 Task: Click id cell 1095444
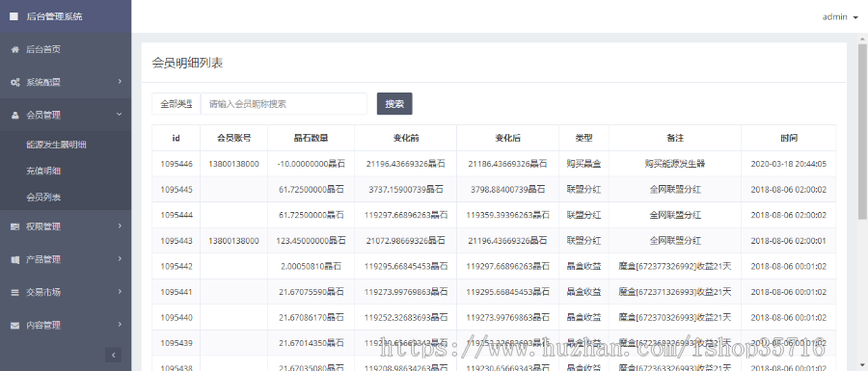176,215
